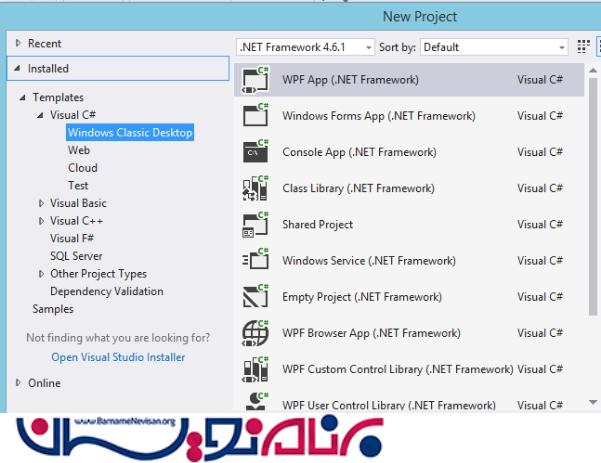Open the .NET Framework version dropdown
Viewport: 601px width, 463px height.
(305, 47)
